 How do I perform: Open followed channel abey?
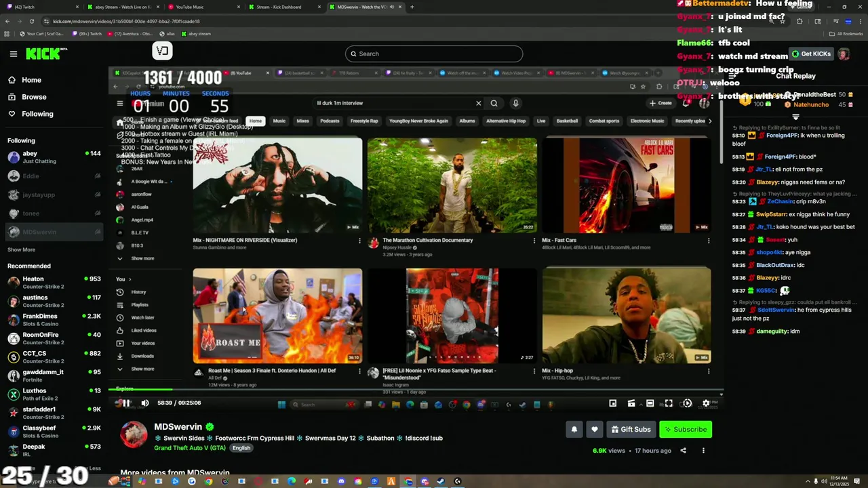coord(54,157)
